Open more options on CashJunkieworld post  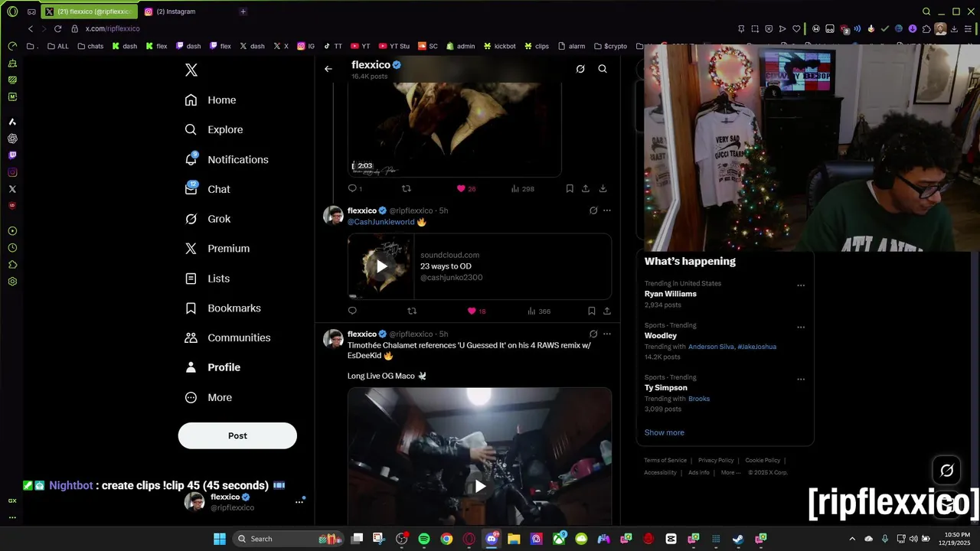[x=607, y=210]
